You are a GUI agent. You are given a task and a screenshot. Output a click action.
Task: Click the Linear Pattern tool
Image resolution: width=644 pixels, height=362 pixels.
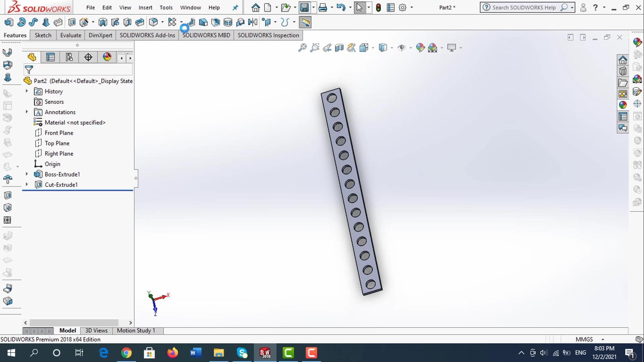tap(172, 22)
